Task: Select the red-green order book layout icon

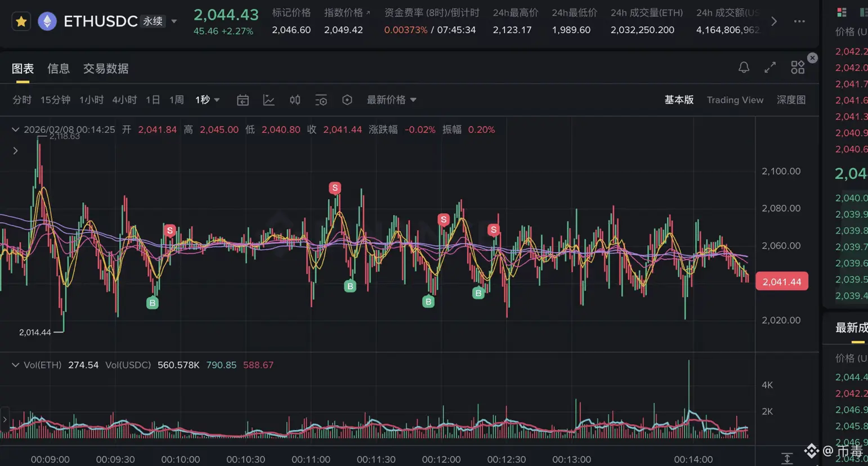Action: pos(842,12)
